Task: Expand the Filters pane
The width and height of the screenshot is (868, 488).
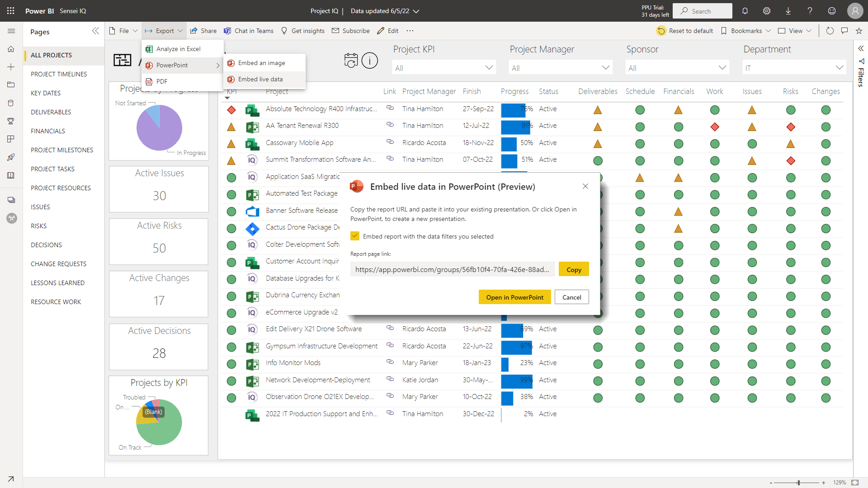Action: [861, 48]
